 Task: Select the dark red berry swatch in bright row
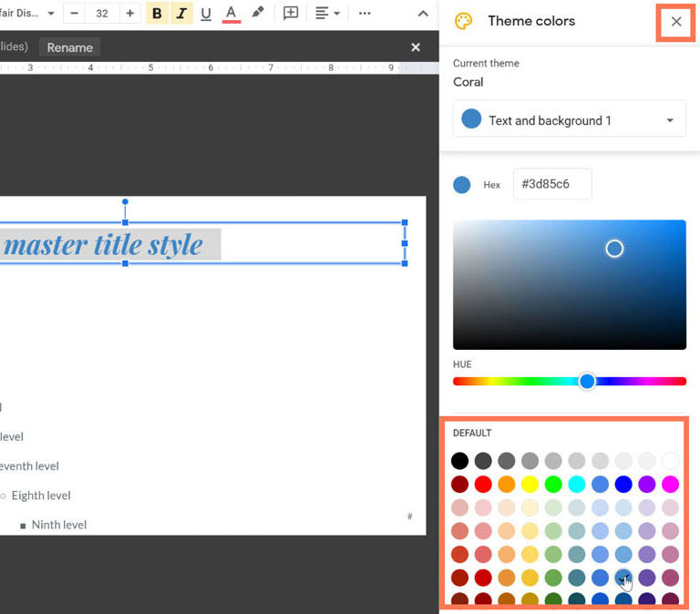(459, 484)
